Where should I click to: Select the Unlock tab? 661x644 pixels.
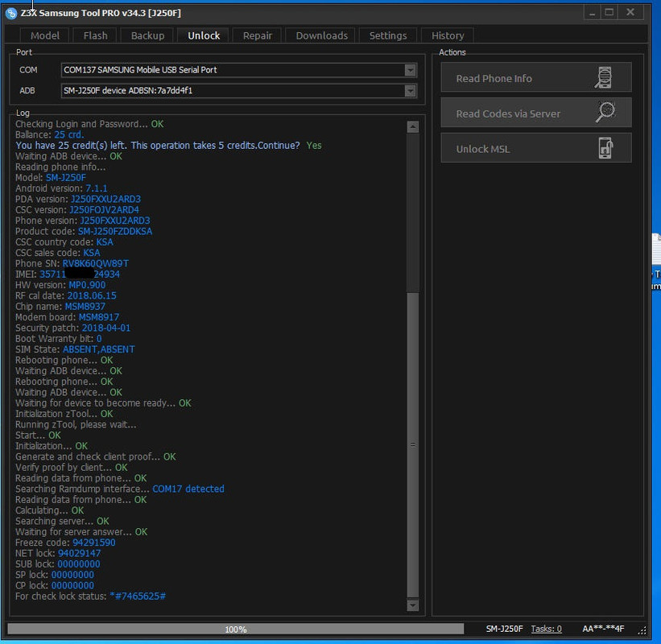(x=204, y=36)
